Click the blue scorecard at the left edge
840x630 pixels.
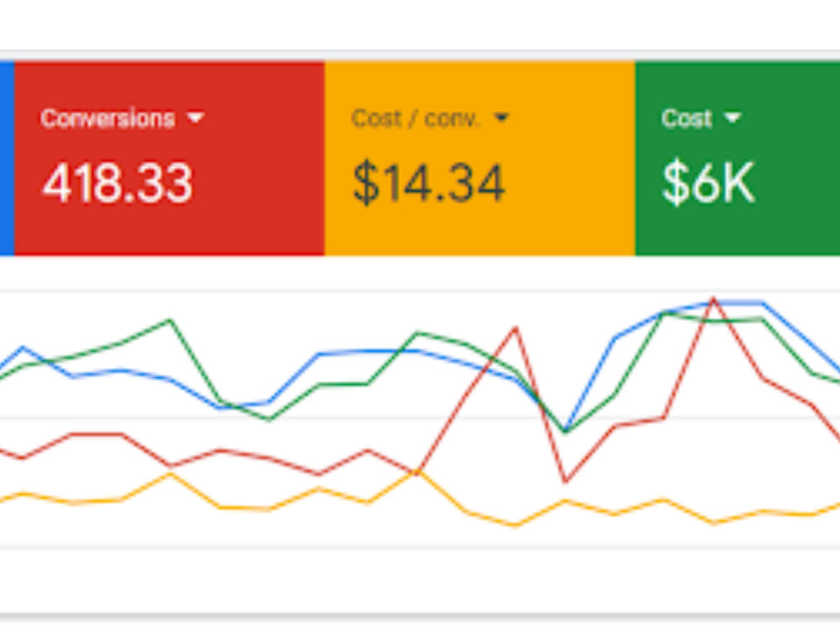coord(7,158)
